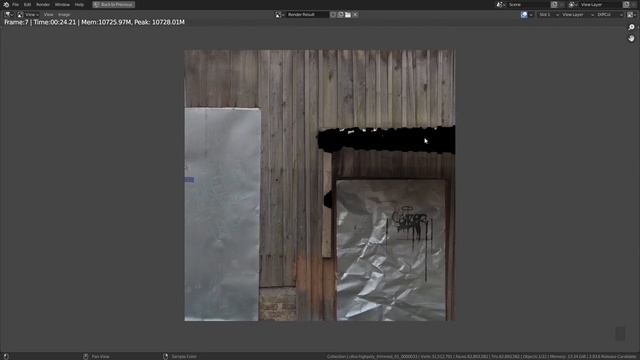
Task: Open the image editor Image menu
Action: [x=64, y=15]
